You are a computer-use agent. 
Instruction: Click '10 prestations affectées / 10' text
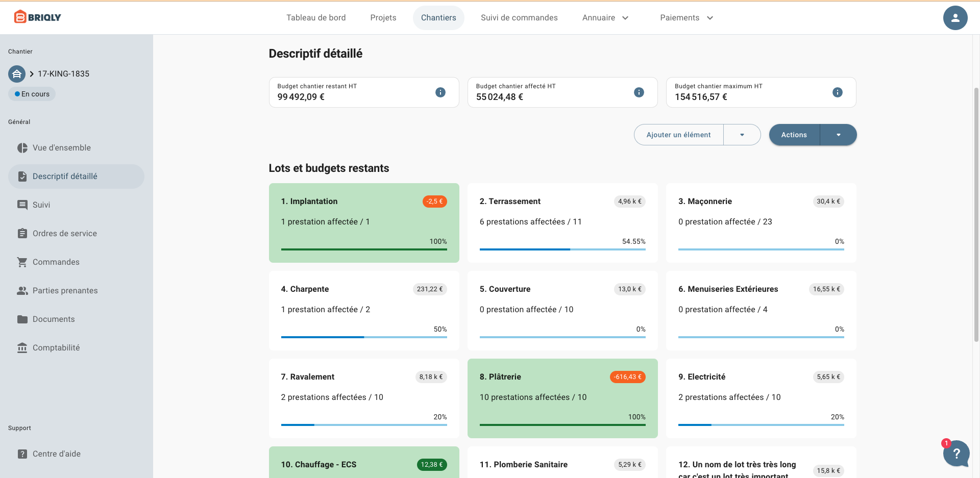click(533, 397)
